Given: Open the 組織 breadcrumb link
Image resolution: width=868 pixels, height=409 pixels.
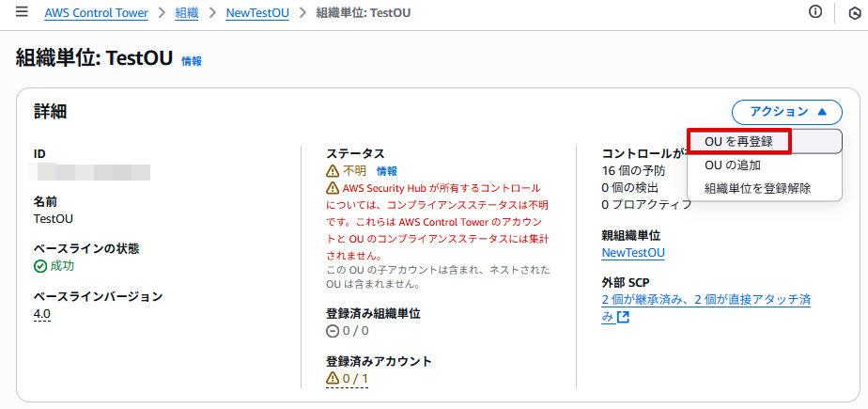Looking at the screenshot, I should coord(187,13).
